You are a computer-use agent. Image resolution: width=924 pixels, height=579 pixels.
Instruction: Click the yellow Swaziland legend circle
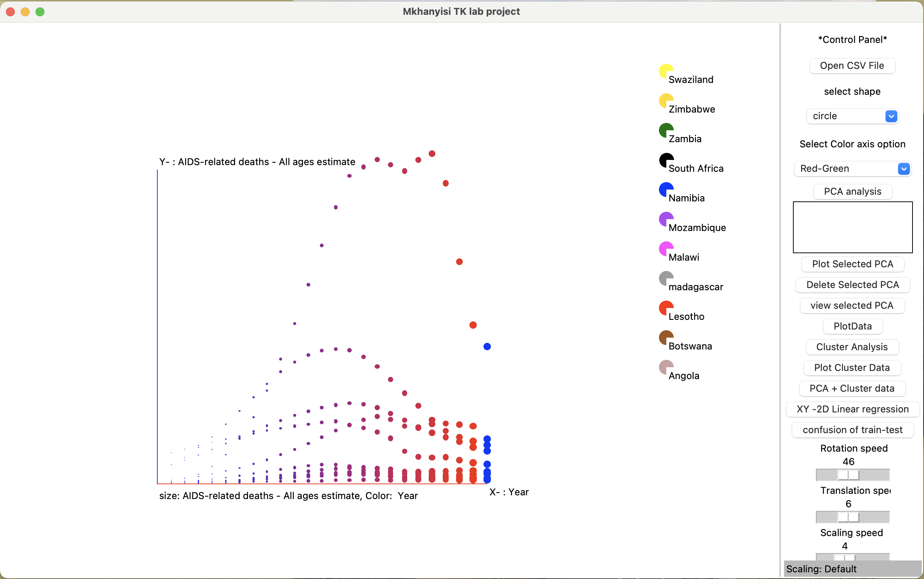(666, 70)
